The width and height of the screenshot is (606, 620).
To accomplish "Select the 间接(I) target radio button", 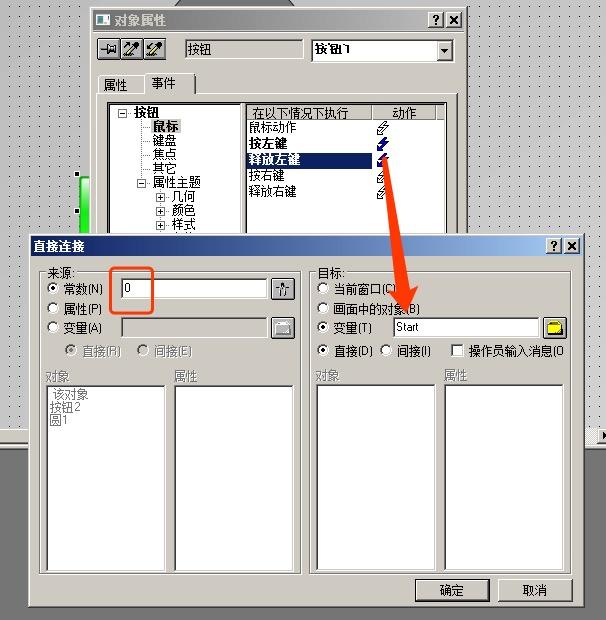I will pos(386,350).
